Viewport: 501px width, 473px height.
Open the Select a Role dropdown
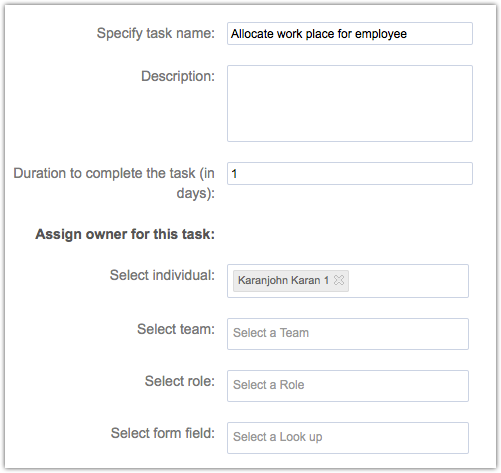pos(348,386)
